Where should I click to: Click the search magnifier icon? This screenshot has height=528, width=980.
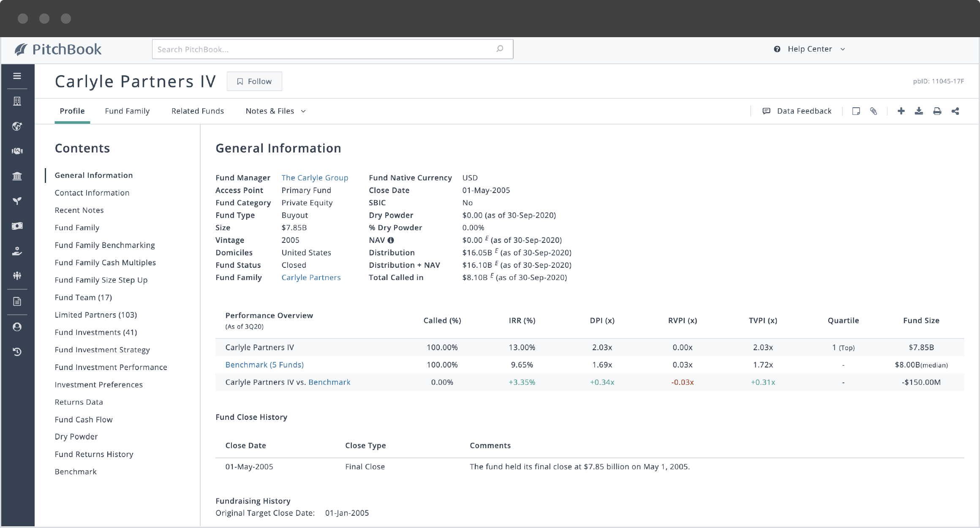coord(500,49)
